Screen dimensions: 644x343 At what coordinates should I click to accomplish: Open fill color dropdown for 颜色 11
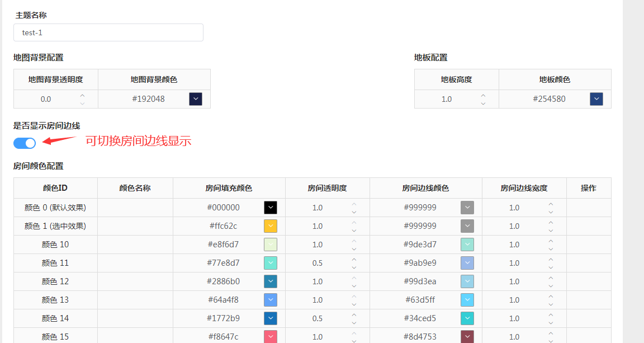pos(271,263)
